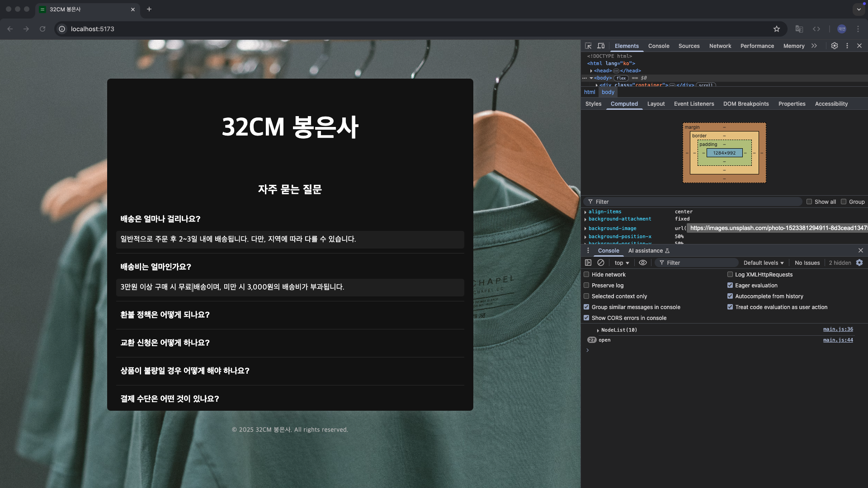Enable Log XMLHttpRequests checkbox
This screenshot has width=868, height=488.
tap(730, 274)
